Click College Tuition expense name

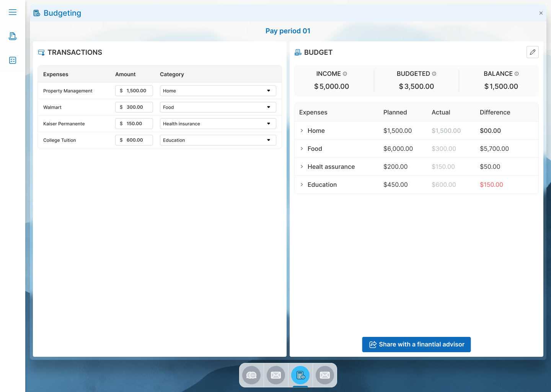60,140
